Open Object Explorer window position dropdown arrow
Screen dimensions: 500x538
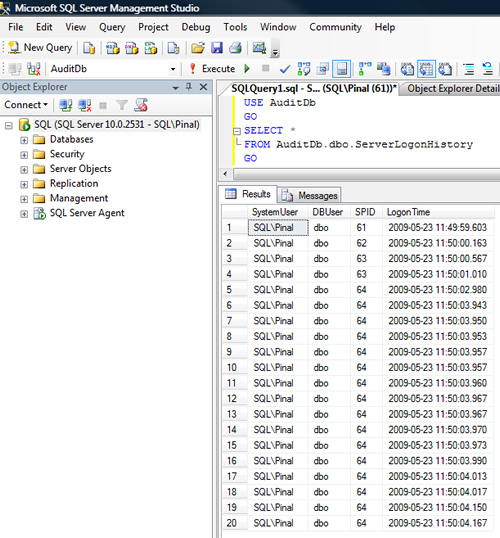(x=175, y=88)
